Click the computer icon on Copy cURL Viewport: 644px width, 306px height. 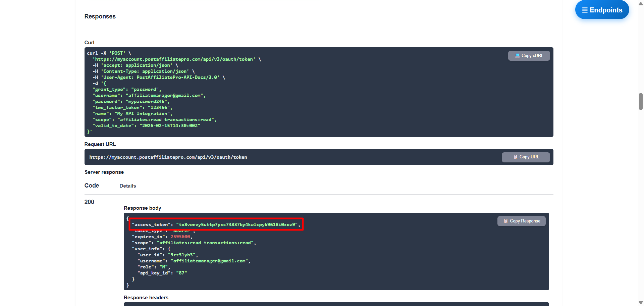(517, 56)
